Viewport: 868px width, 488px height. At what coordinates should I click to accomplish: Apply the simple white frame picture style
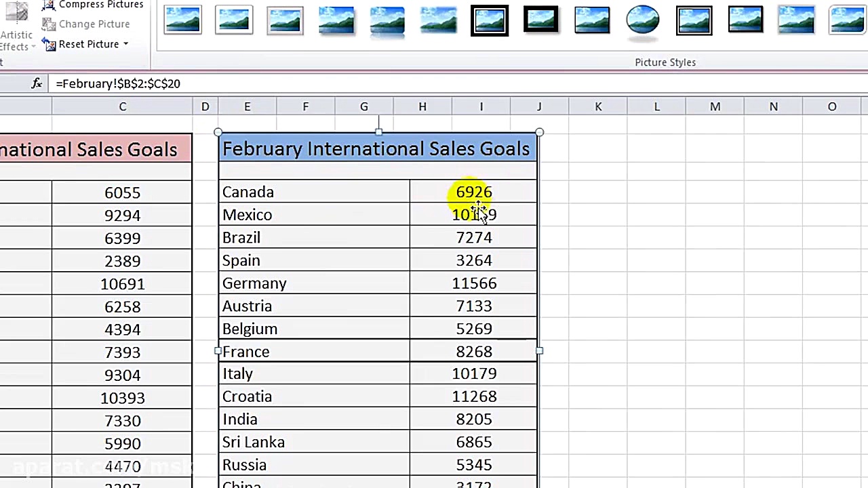183,19
